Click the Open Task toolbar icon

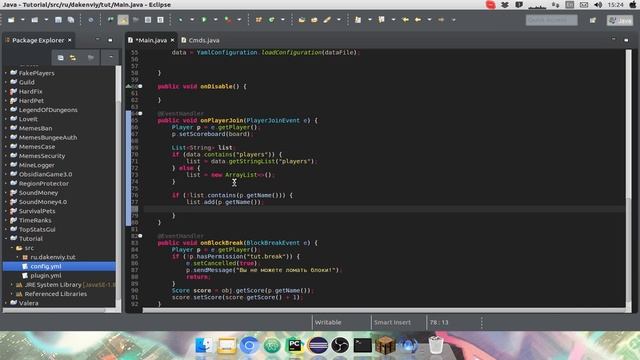click(x=314, y=20)
